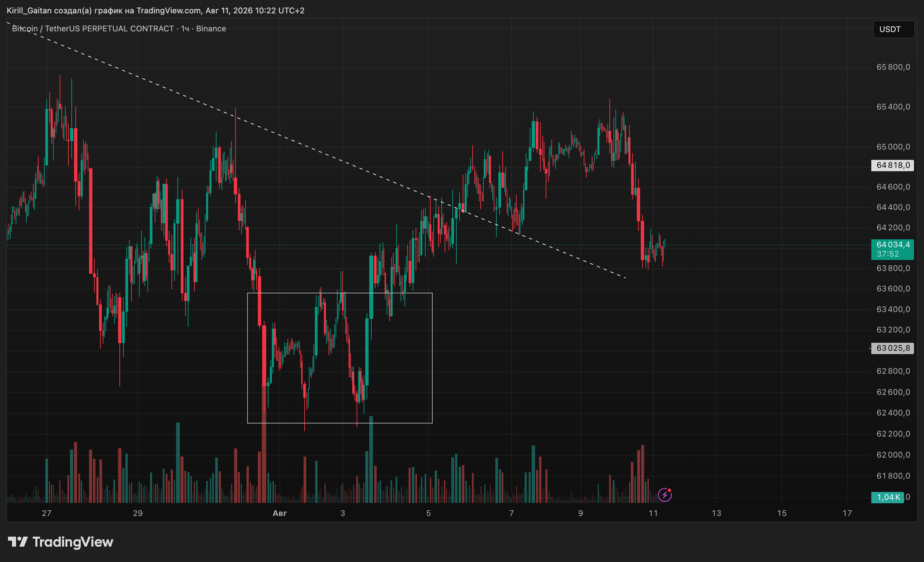Screen dimensions: 924x562
Task: Click the 64 200,0 price axis label
Action: click(x=893, y=227)
